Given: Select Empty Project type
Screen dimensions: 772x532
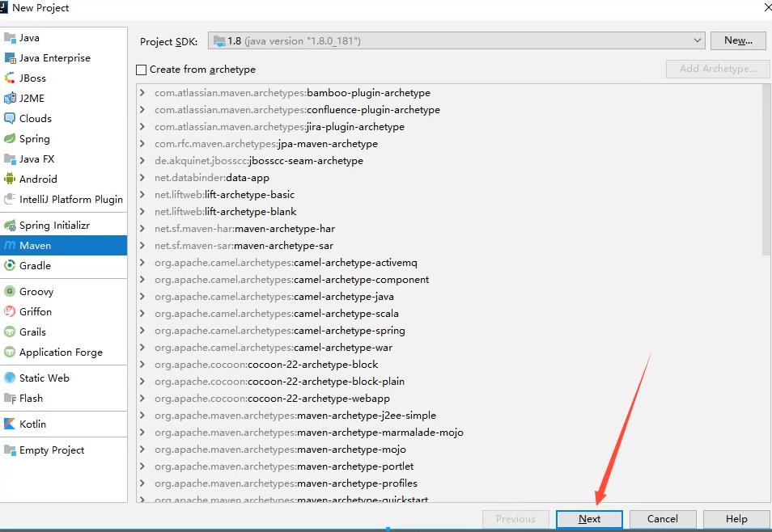Looking at the screenshot, I should click(x=63, y=450).
